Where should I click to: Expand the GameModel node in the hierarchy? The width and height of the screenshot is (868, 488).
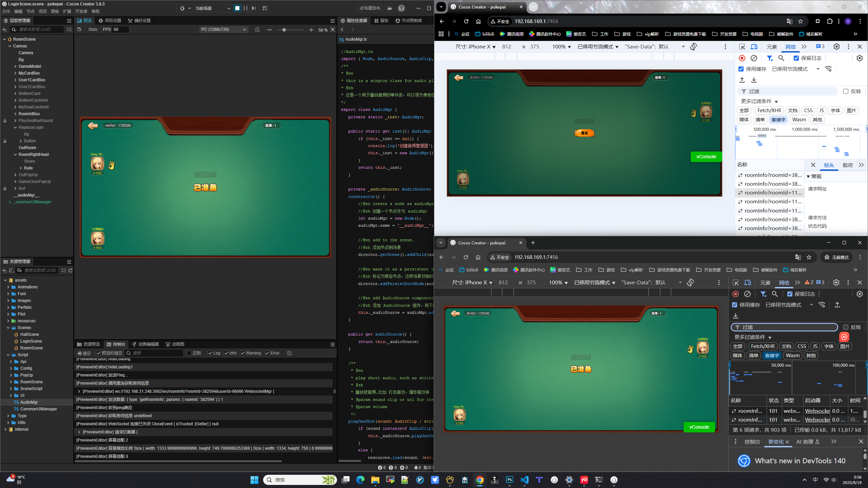15,66
